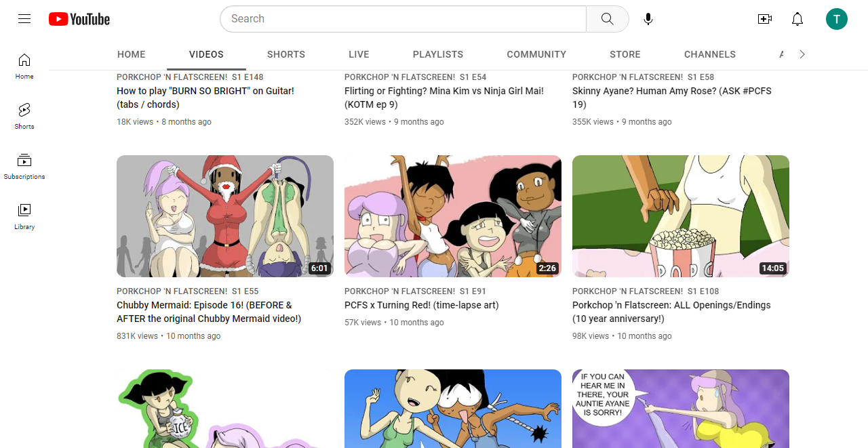Click the YouTube logo
This screenshot has height=448, width=868.
(79, 19)
